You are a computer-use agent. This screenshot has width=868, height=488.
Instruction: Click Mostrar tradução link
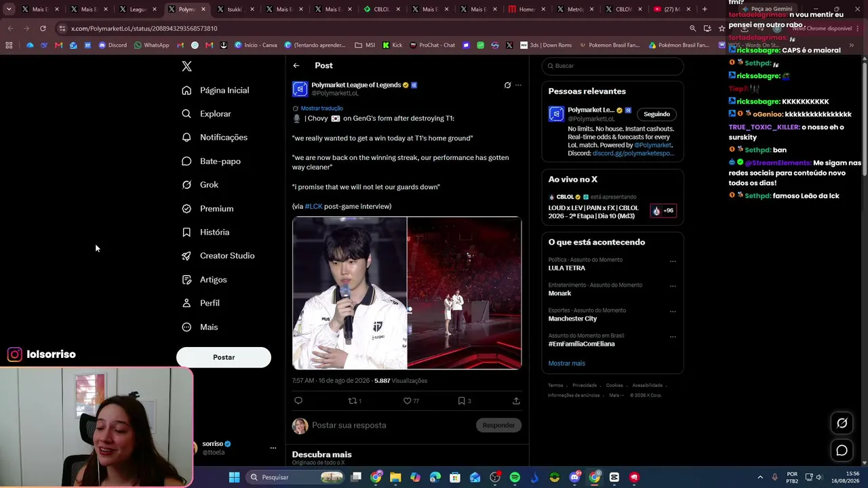click(322, 108)
